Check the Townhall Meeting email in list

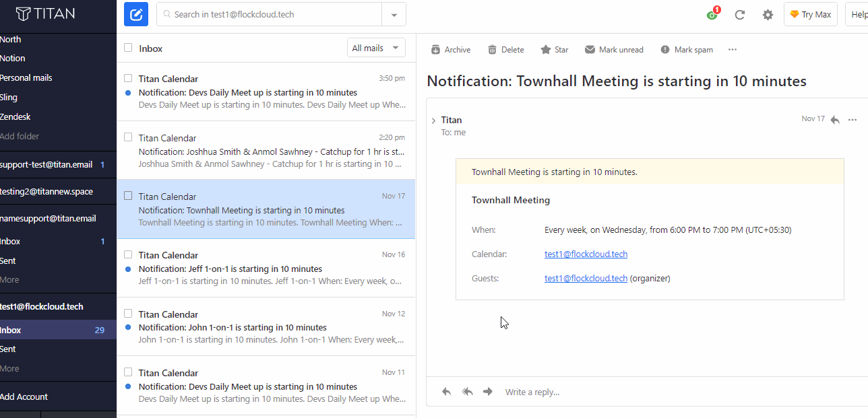(x=128, y=196)
